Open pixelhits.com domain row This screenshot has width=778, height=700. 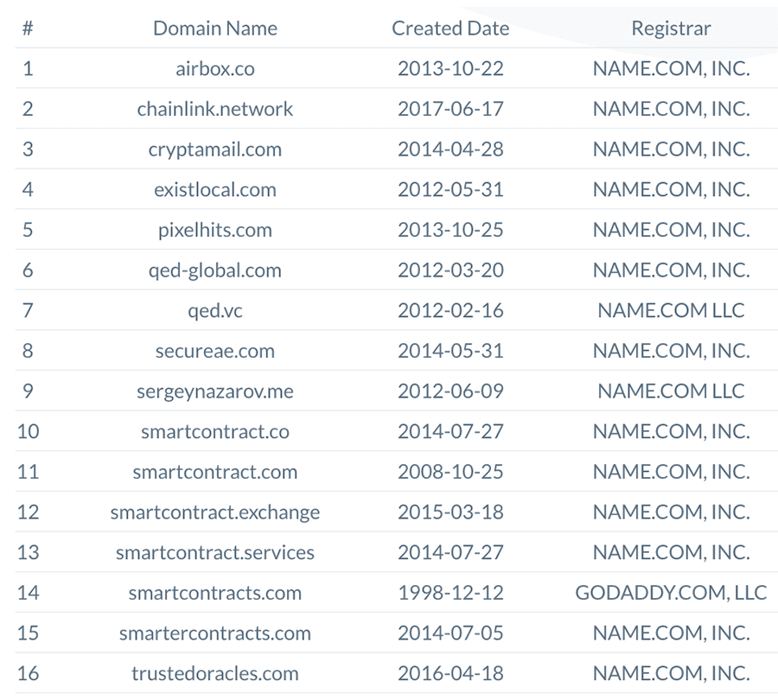215,230
